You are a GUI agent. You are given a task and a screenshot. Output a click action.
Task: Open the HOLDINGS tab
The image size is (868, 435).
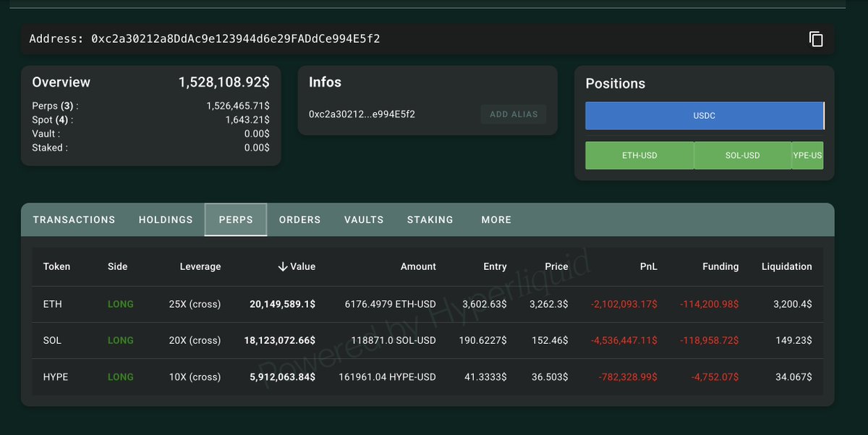tap(165, 219)
